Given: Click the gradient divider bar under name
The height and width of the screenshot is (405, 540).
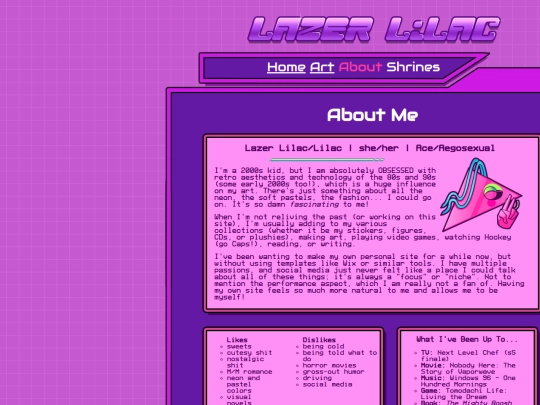Looking at the screenshot, I should [327, 160].
